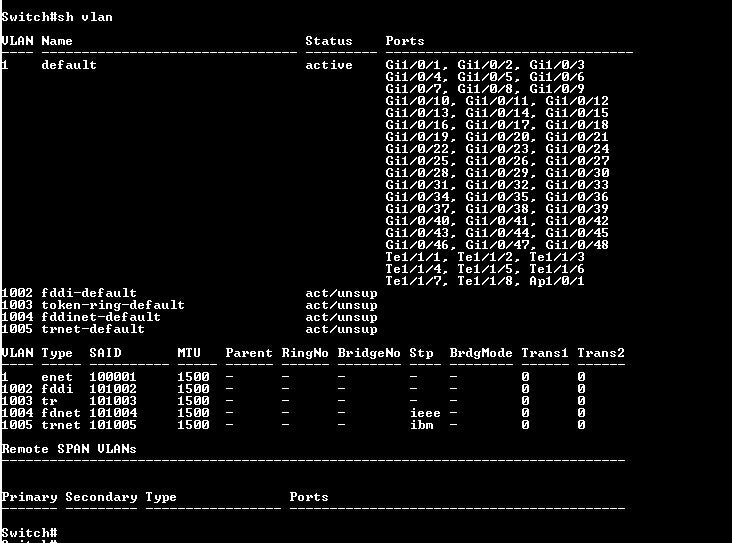The width and height of the screenshot is (732, 543).
Task: Click SAID value '101004'
Action: tap(113, 413)
